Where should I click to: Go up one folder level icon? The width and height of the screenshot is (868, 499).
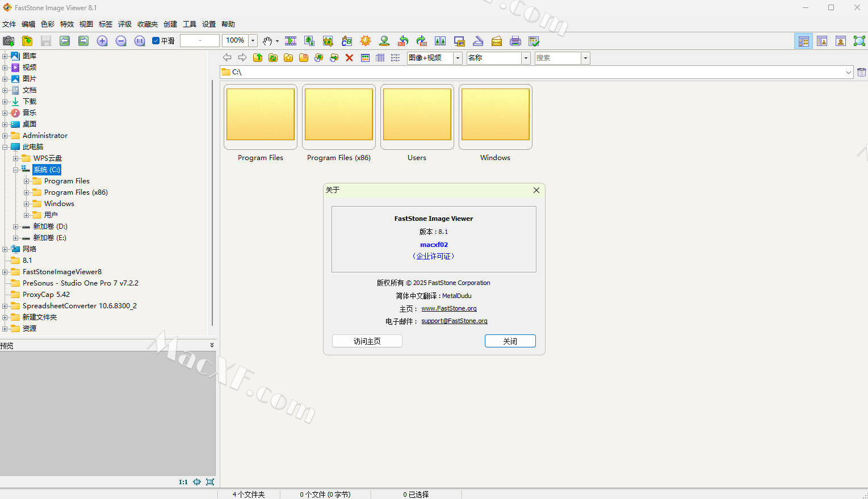pyautogui.click(x=258, y=58)
